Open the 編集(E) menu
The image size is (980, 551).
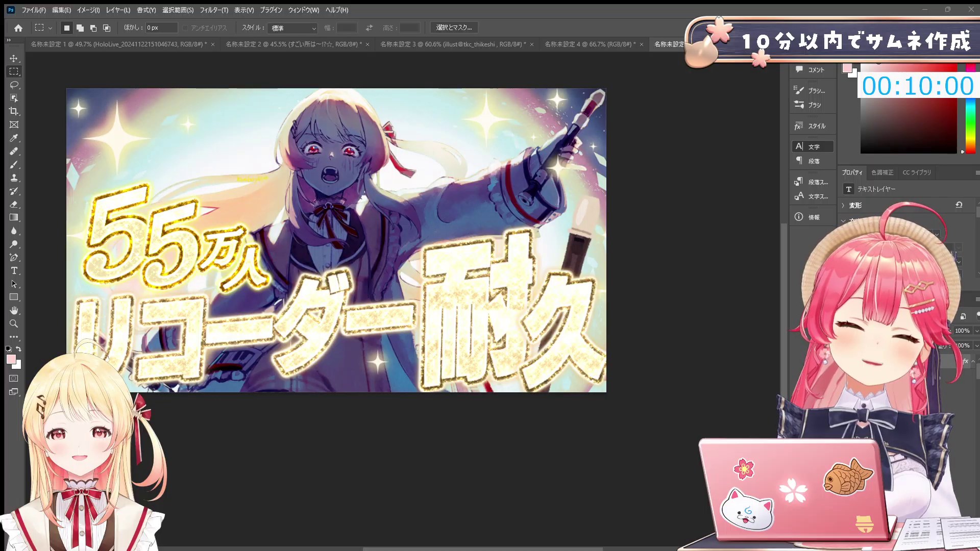61,10
